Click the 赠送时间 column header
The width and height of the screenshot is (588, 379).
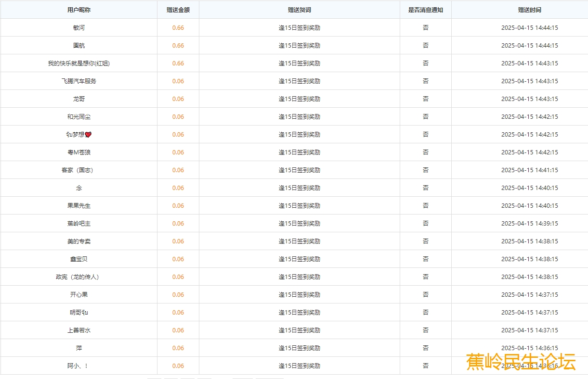tap(529, 10)
